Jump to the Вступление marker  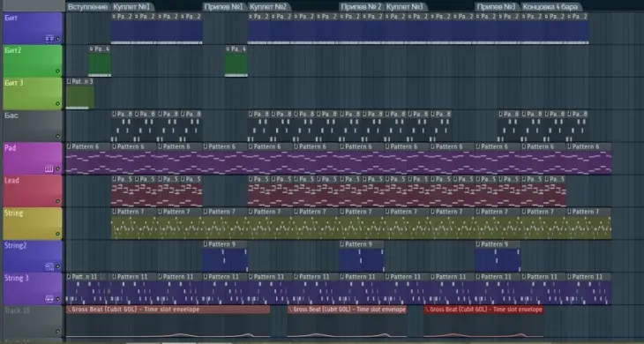[x=88, y=7]
